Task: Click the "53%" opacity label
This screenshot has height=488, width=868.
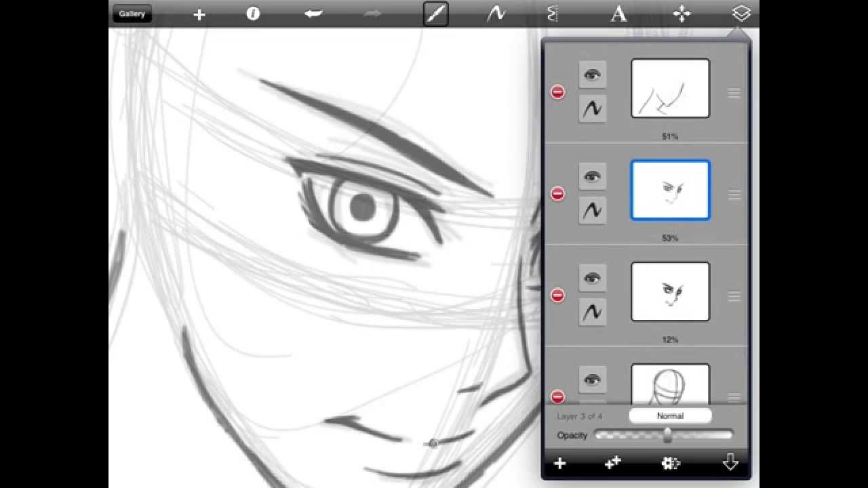Action: (670, 238)
